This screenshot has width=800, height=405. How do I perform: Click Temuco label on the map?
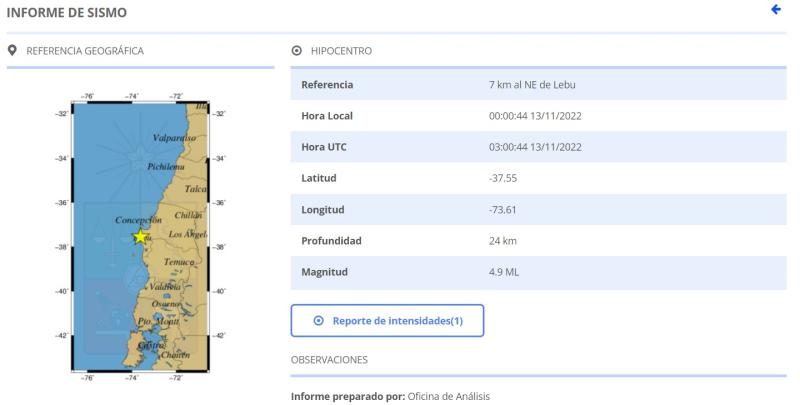(x=179, y=262)
